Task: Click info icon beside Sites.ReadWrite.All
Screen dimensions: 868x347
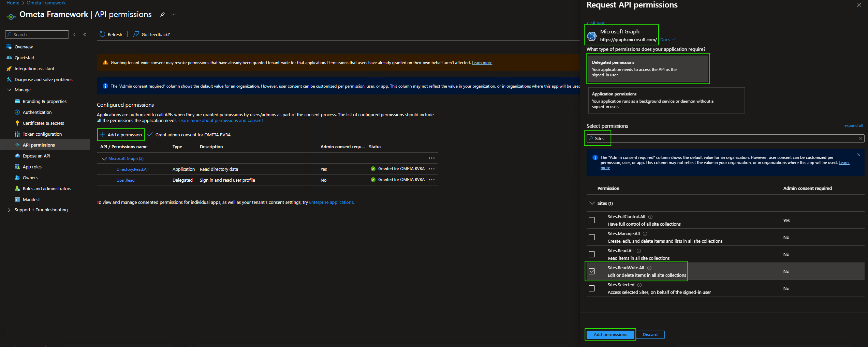Action: coord(649,268)
